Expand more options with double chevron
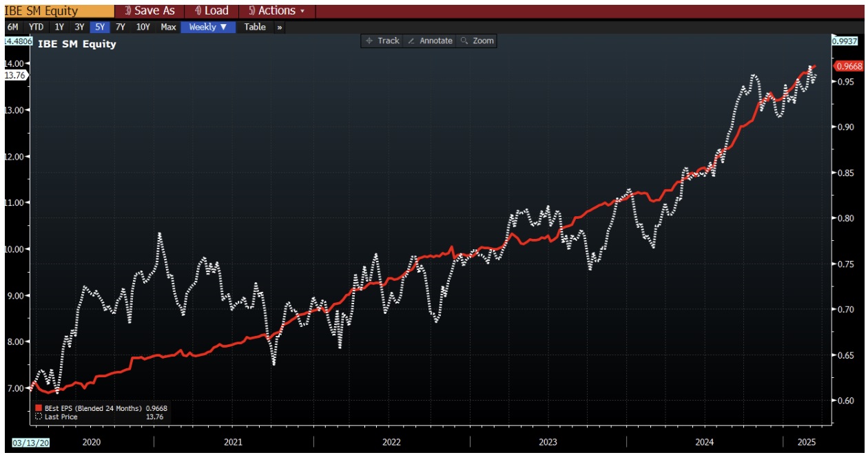This screenshot has height=455, width=868. pyautogui.click(x=279, y=27)
